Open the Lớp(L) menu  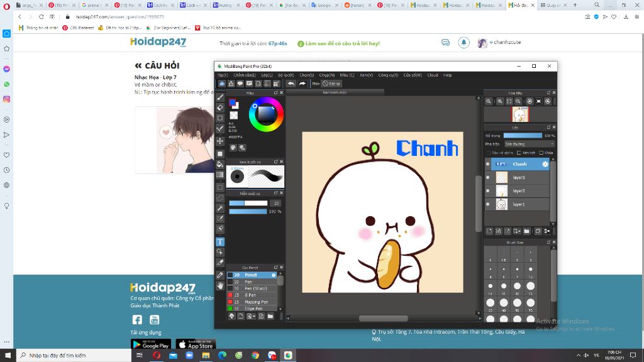pos(267,75)
